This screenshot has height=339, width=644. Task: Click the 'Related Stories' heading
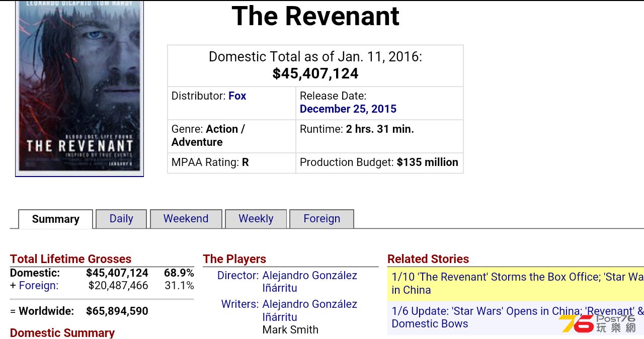(428, 259)
